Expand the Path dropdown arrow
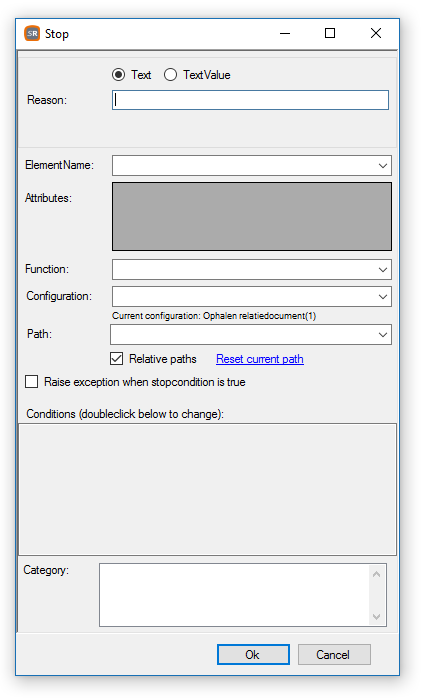This screenshot has width=423, height=700. [x=382, y=334]
